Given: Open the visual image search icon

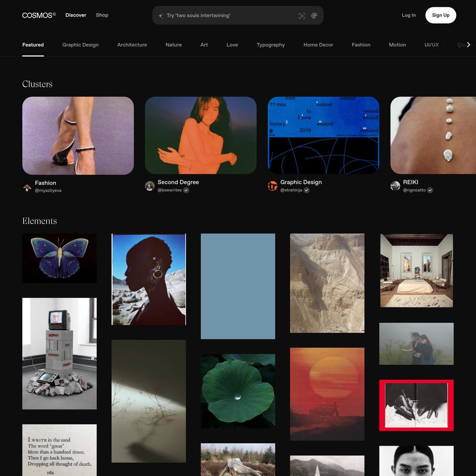Looking at the screenshot, I should pyautogui.click(x=302, y=16).
